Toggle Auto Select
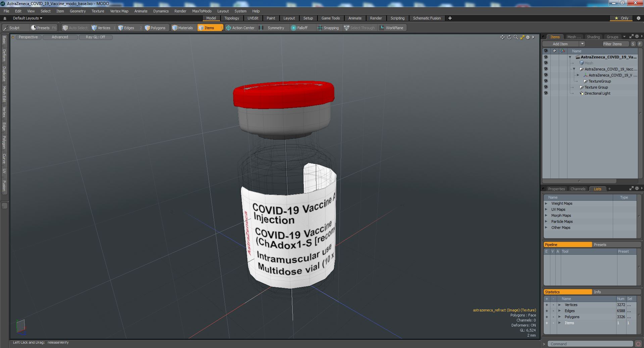644x348 pixels. [x=75, y=28]
